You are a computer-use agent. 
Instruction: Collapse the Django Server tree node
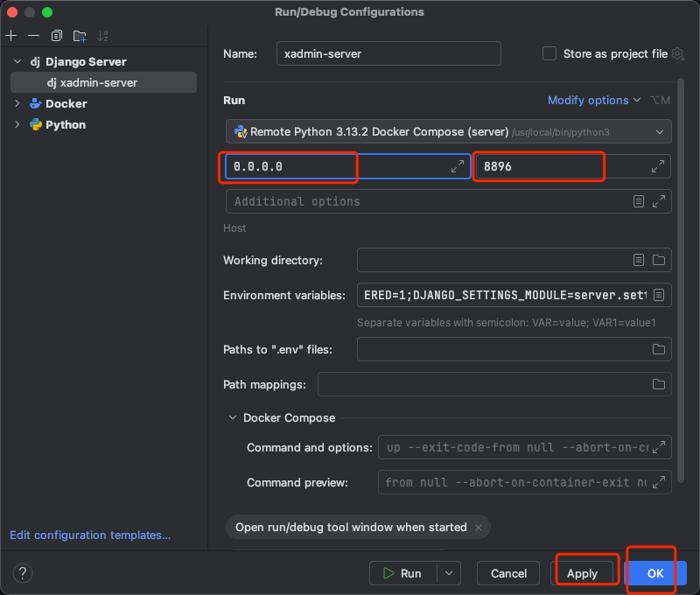(x=17, y=61)
